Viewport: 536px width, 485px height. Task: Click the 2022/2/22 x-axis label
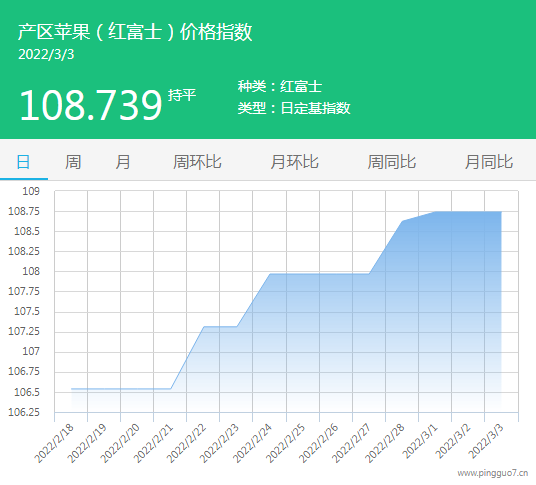pos(187,443)
